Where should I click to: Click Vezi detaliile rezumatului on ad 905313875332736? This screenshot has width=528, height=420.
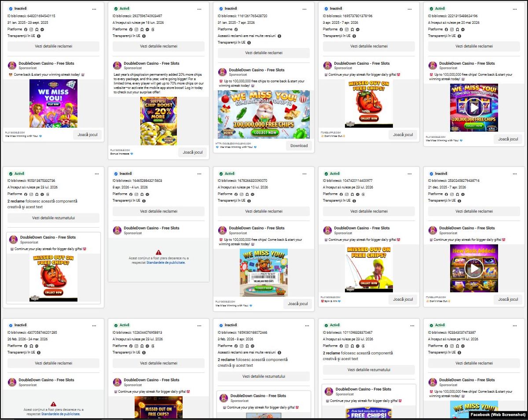53,218
